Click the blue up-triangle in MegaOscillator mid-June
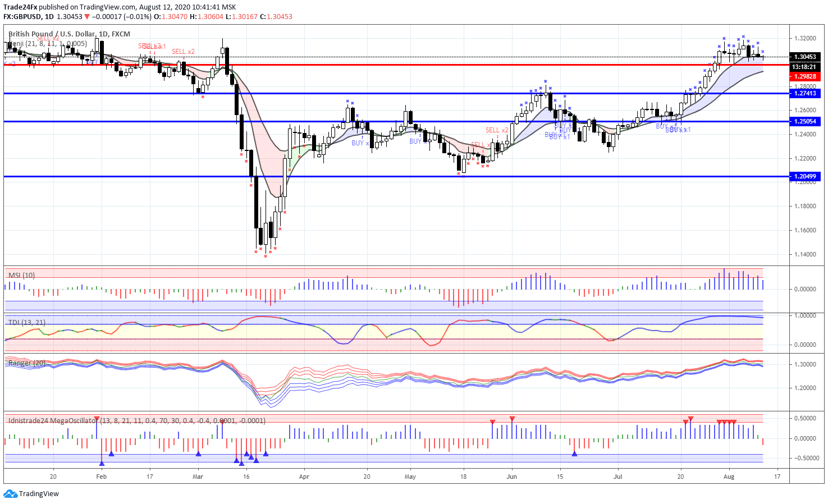Screen dimensions: 828x504 click(574, 453)
